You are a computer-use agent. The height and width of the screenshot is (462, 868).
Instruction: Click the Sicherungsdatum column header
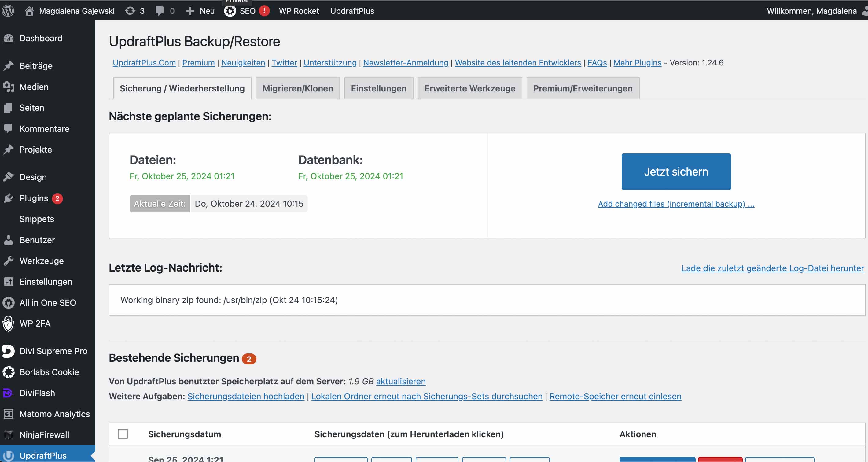click(185, 434)
